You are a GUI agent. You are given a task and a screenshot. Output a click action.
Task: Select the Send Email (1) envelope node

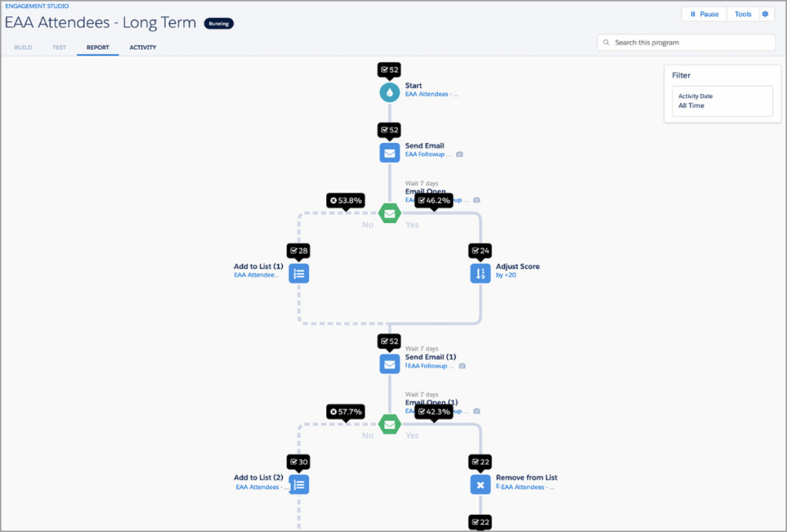coord(390,363)
